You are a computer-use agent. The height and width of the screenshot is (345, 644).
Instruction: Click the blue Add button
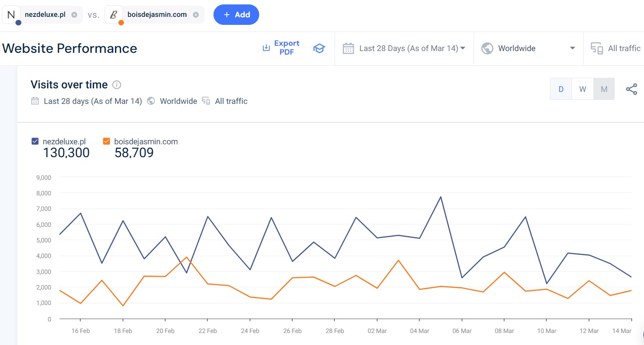(x=236, y=15)
